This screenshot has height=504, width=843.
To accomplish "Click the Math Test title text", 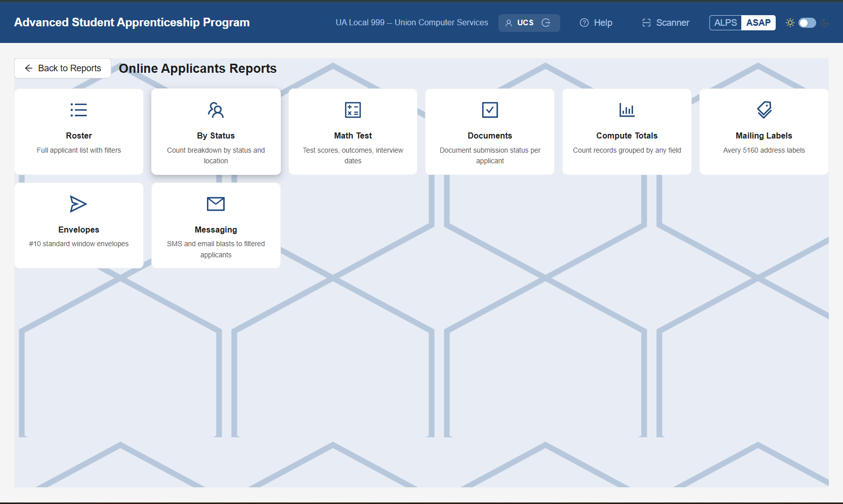I will pos(353,135).
